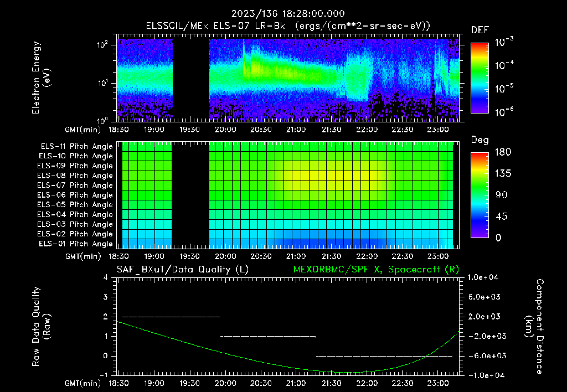Image resolution: width=567 pixels, height=392 pixels.
Task: Click the 22:00 tick under the pitch angle panel
Action: (367, 256)
